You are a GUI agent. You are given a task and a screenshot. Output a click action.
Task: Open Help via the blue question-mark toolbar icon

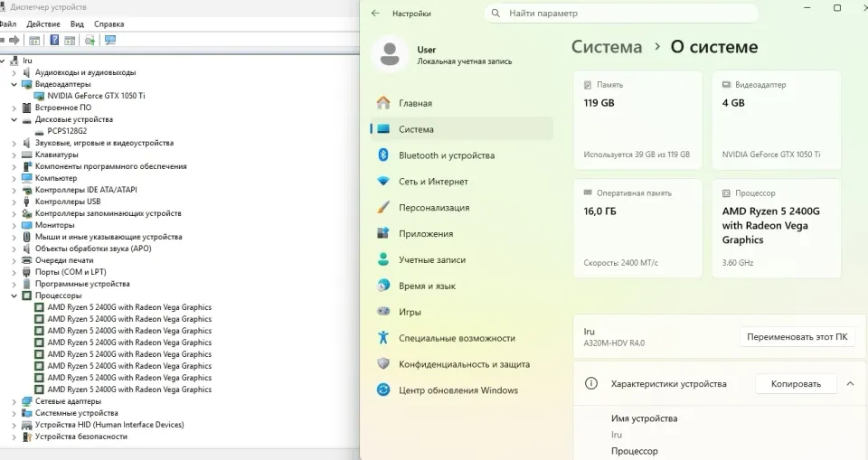[x=54, y=40]
